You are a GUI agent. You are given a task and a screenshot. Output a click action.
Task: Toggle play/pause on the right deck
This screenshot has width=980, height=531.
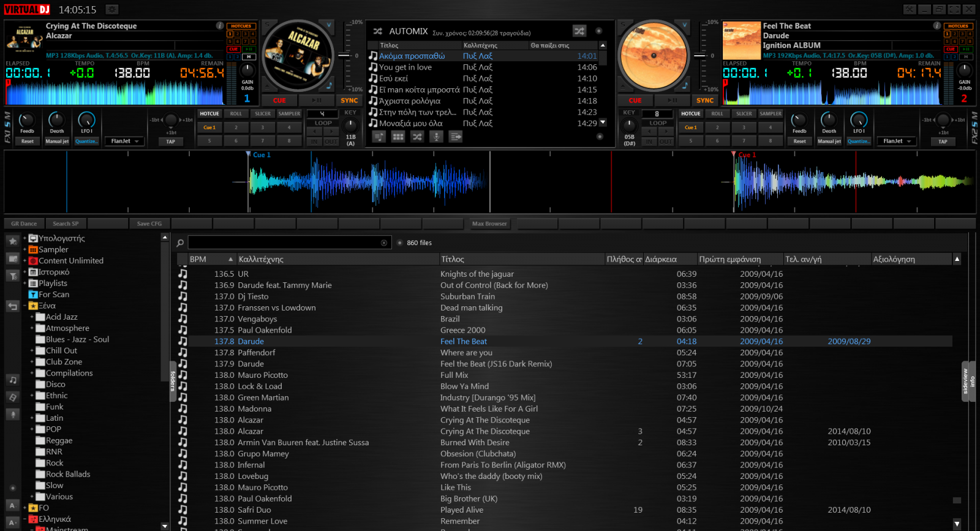click(672, 100)
